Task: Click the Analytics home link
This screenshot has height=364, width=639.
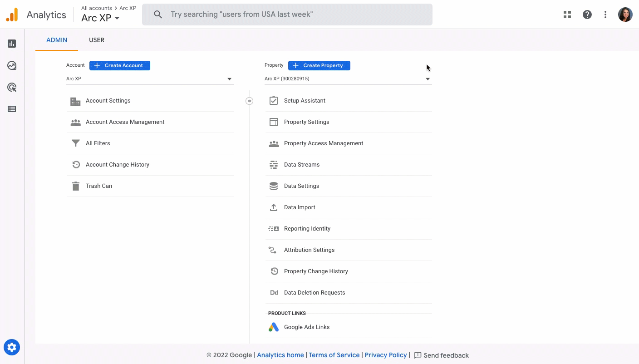Action: 280,355
